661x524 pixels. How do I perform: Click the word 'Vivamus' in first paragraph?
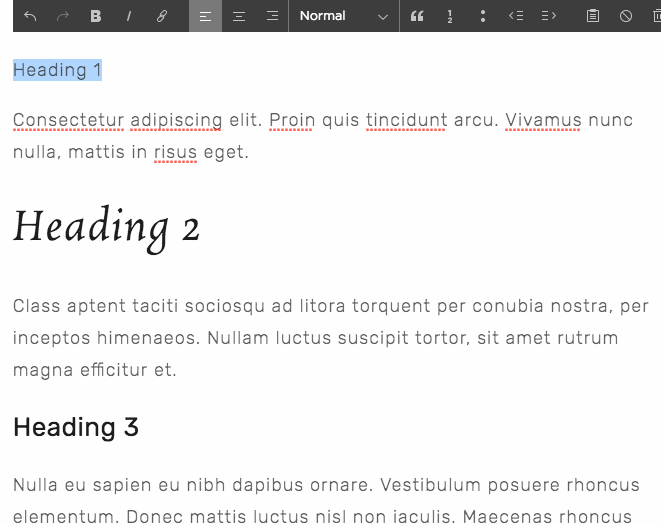(543, 121)
